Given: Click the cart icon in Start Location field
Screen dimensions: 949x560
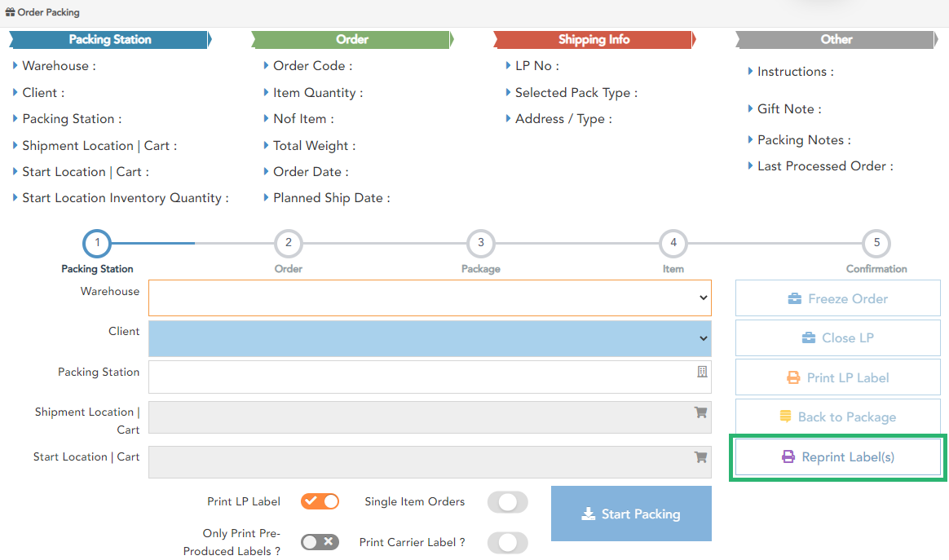Looking at the screenshot, I should point(700,457).
